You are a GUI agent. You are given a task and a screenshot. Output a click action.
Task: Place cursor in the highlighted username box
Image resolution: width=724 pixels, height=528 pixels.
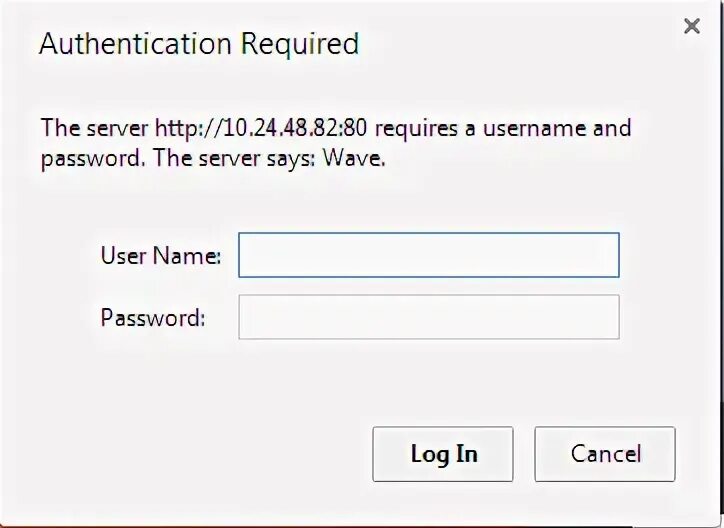[x=429, y=255]
